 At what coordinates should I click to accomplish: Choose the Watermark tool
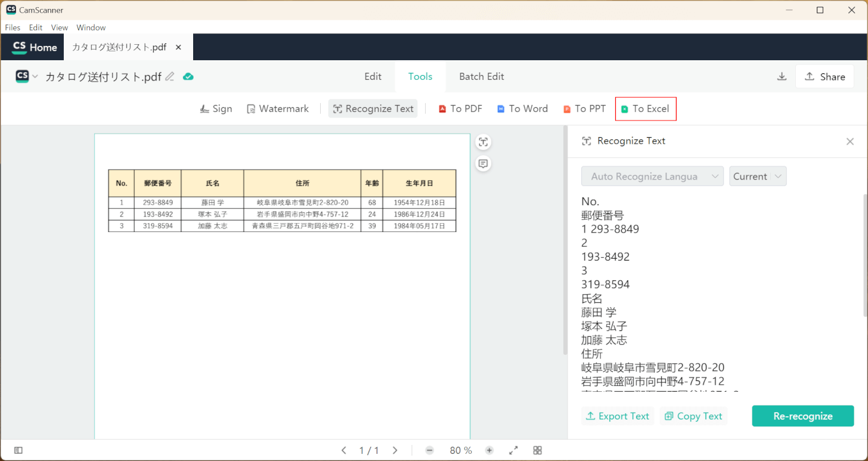tap(278, 109)
